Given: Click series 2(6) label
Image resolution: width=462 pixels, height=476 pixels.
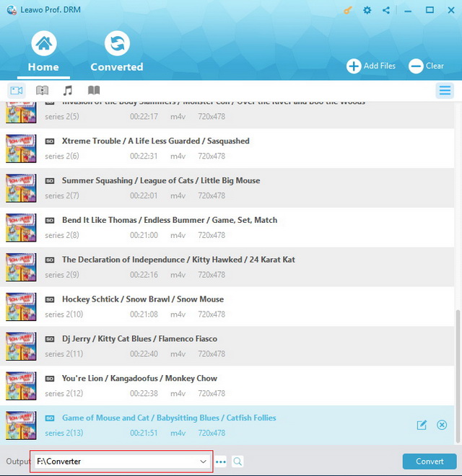Looking at the screenshot, I should 62,156.
